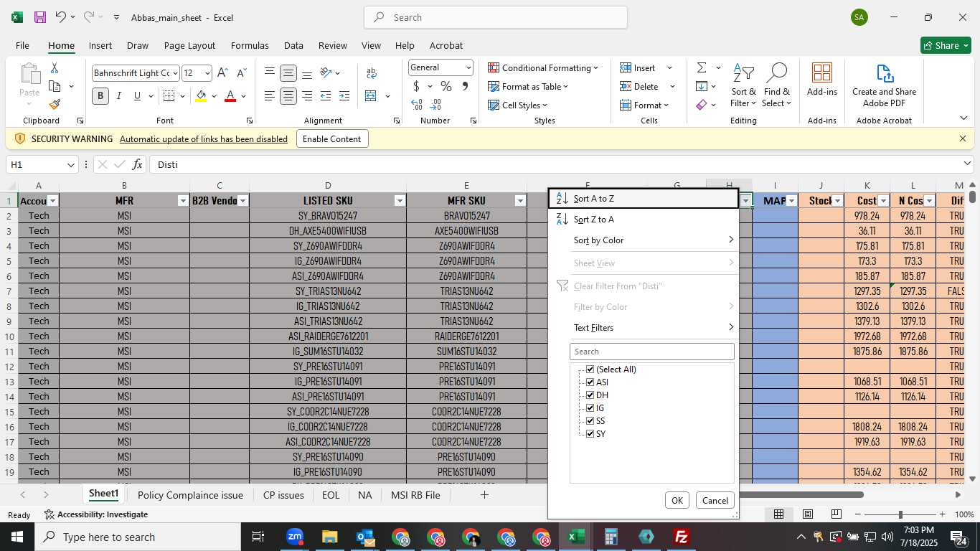Apply the red font color

(x=230, y=95)
